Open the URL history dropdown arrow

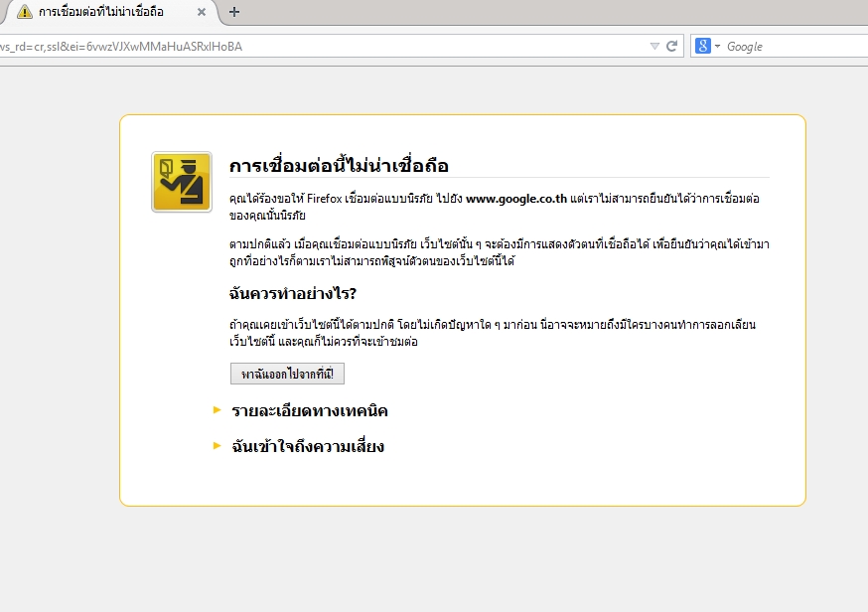click(x=654, y=46)
